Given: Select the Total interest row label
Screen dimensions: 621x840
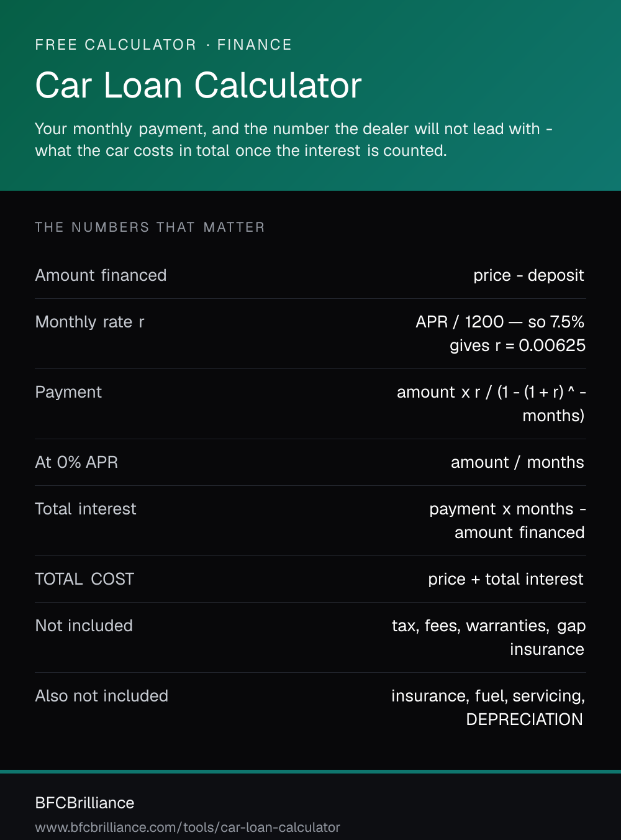Looking at the screenshot, I should click(x=86, y=509).
